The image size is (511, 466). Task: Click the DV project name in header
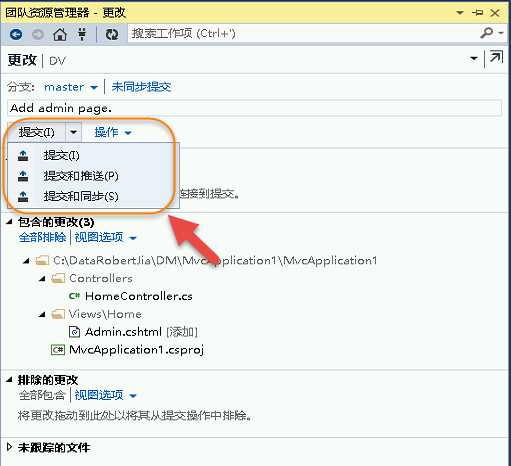[57, 61]
